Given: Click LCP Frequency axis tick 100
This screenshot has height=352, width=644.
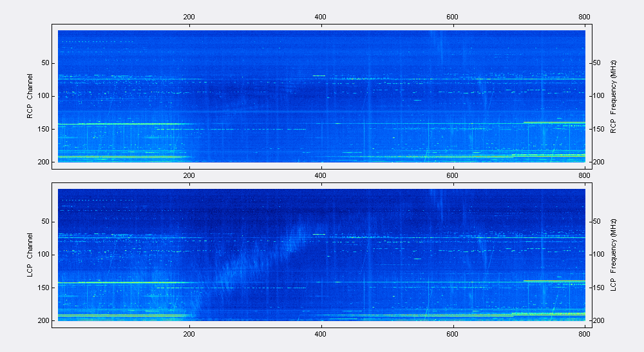Looking at the screenshot, I should 599,255.
